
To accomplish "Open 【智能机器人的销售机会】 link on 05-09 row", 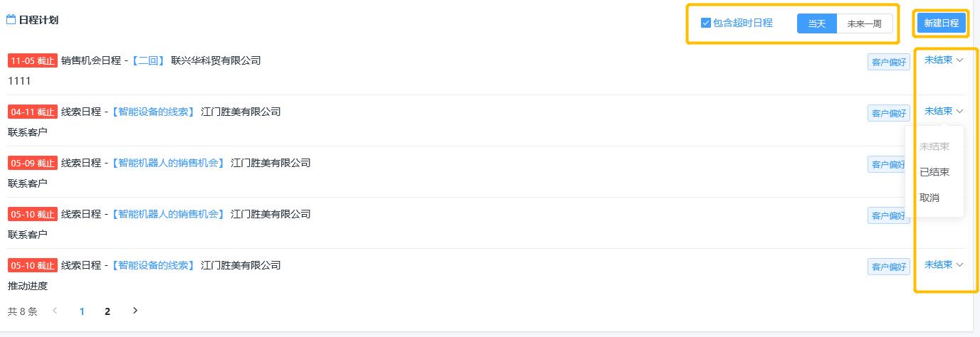I will click(x=169, y=163).
